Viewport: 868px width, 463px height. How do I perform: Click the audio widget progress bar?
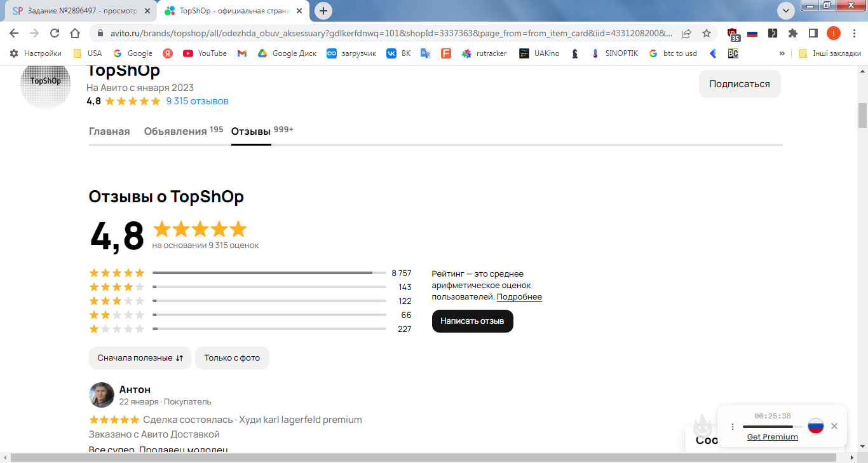click(771, 427)
